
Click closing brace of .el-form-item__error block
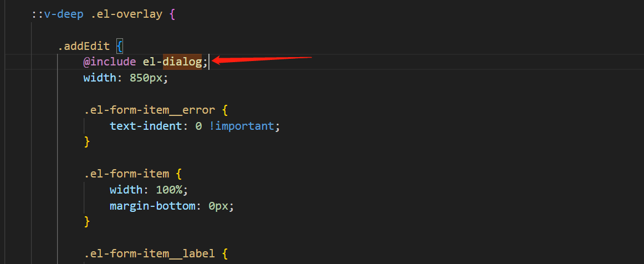(x=86, y=142)
